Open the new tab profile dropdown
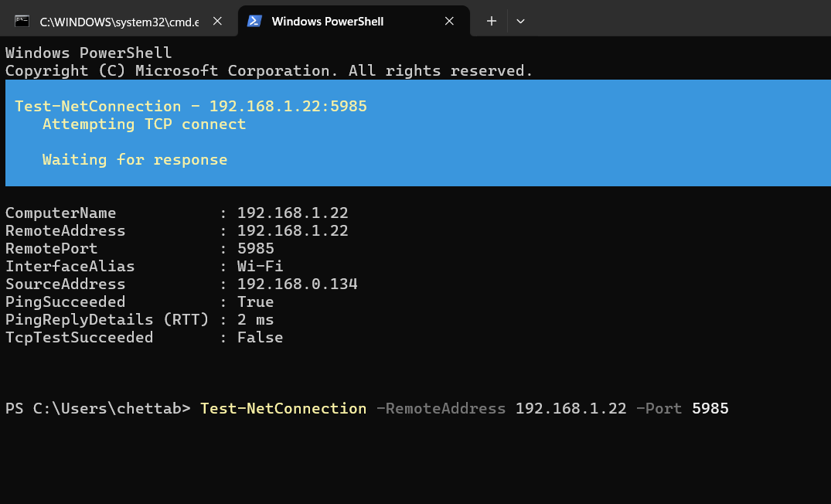Image resolution: width=831 pixels, height=504 pixels. click(520, 21)
